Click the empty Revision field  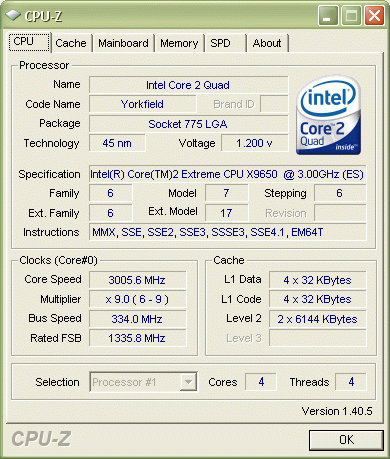(340, 213)
